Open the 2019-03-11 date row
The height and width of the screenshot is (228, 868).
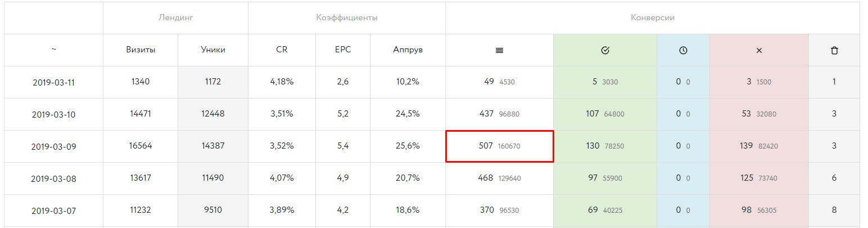point(53,82)
